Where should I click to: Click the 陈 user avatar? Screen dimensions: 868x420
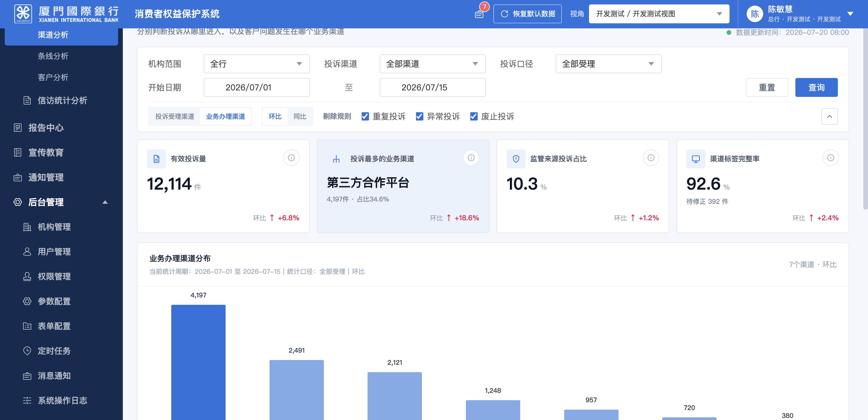(x=755, y=14)
